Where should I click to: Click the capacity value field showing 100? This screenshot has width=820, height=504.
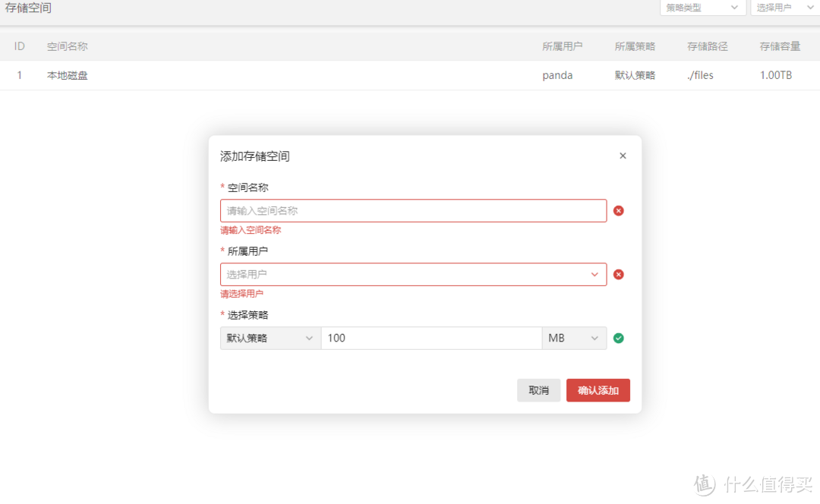click(430, 338)
